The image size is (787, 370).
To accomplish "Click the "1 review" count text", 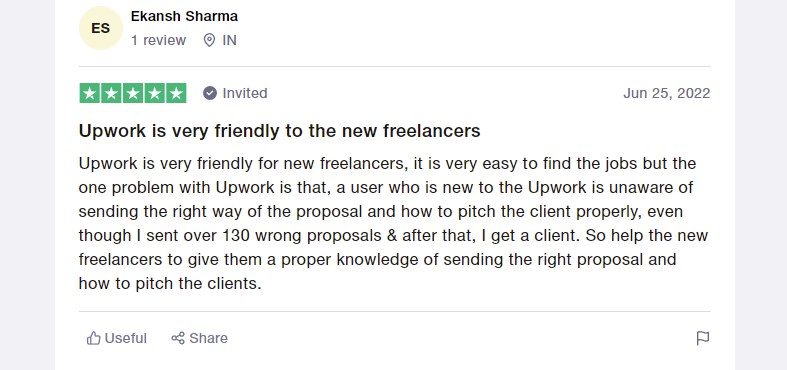I will (x=159, y=40).
